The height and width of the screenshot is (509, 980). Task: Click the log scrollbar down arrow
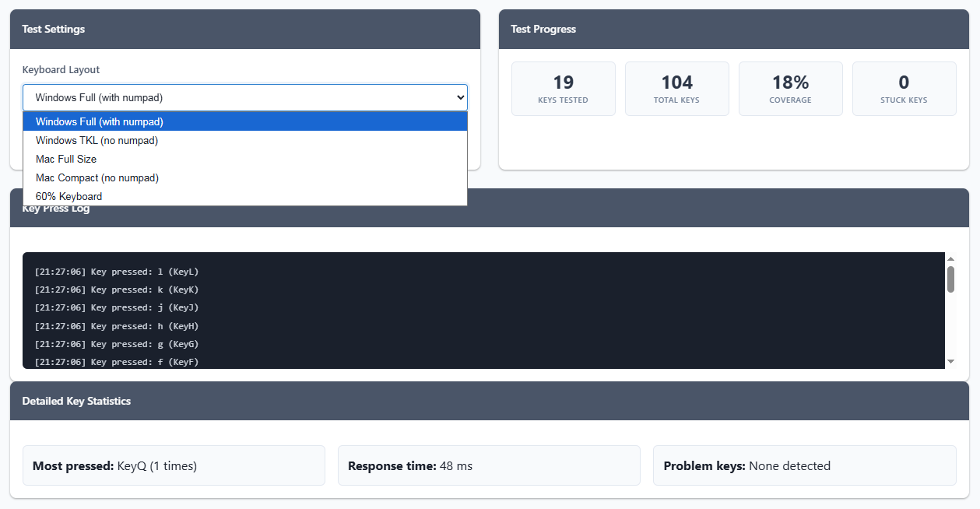click(950, 361)
